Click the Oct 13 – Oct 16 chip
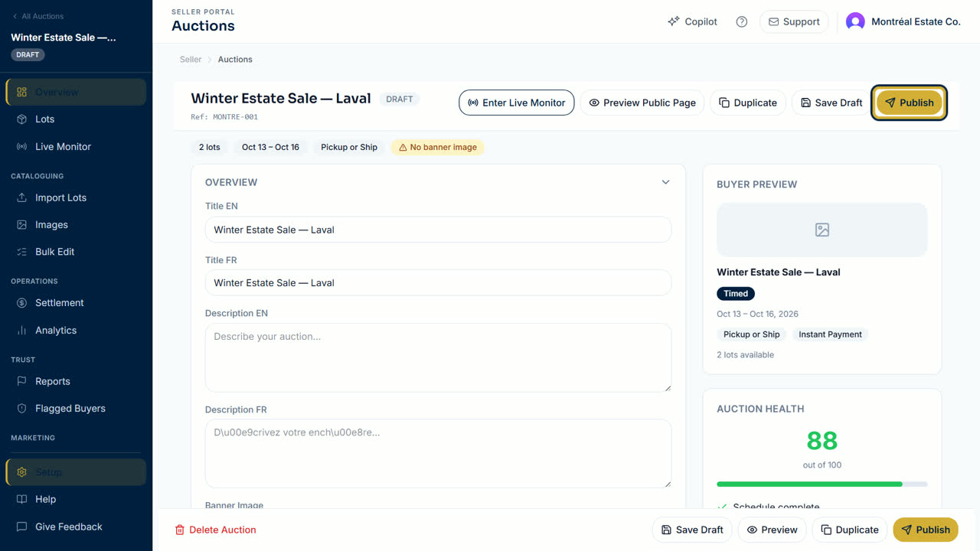This screenshot has width=980, height=551. (270, 147)
